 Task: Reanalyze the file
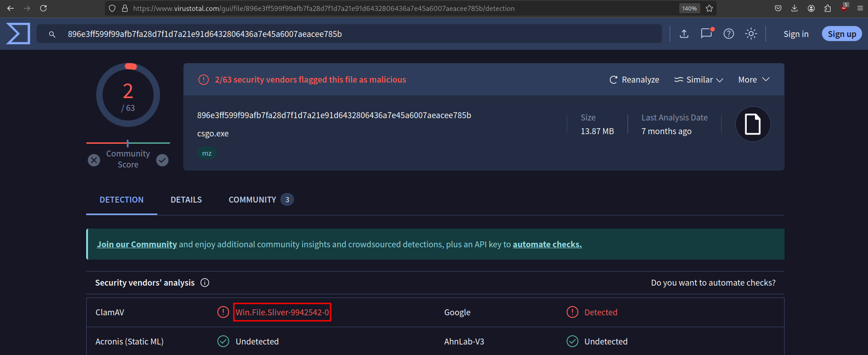coord(634,79)
